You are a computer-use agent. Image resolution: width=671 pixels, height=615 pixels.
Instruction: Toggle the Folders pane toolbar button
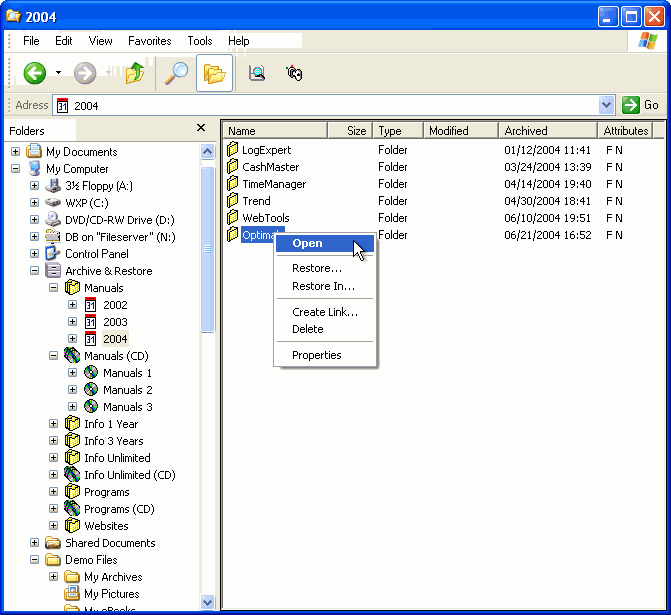214,73
